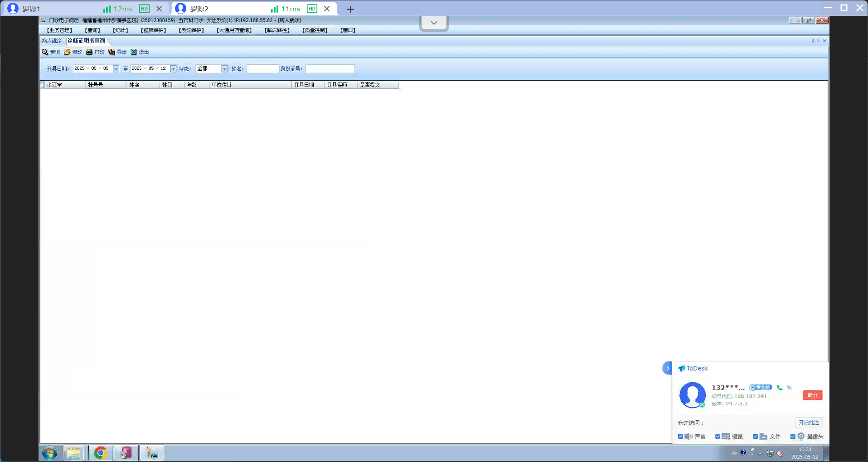Click the 开具日期 column header

(x=308, y=85)
